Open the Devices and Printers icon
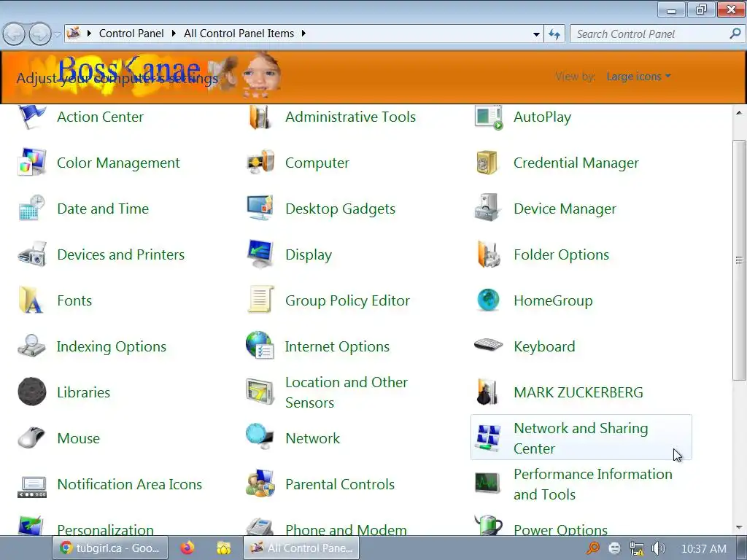Image resolution: width=747 pixels, height=560 pixels. 31,254
